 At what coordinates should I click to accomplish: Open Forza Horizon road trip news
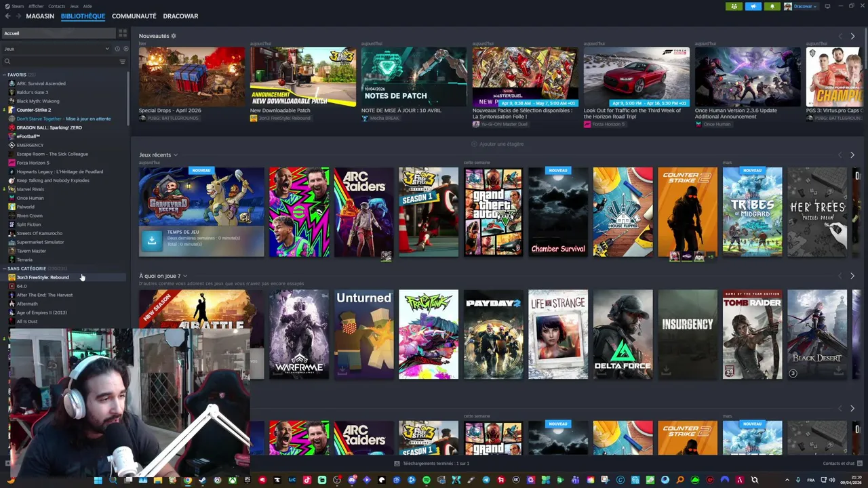click(636, 77)
